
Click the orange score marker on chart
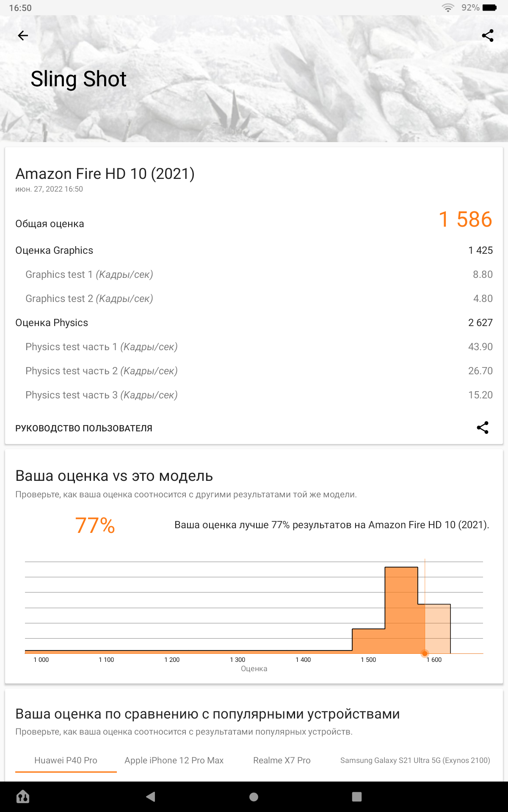pos(425,653)
